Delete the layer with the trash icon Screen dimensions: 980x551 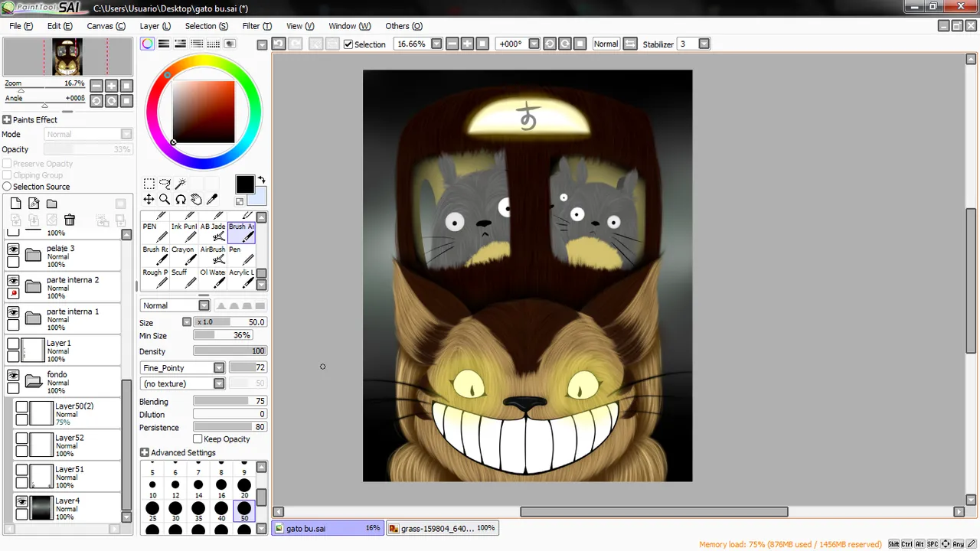click(70, 220)
